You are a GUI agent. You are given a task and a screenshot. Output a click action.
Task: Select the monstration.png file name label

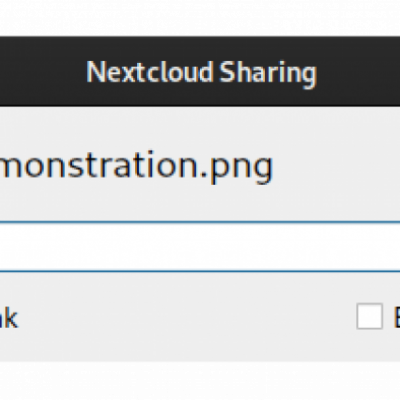click(x=136, y=166)
